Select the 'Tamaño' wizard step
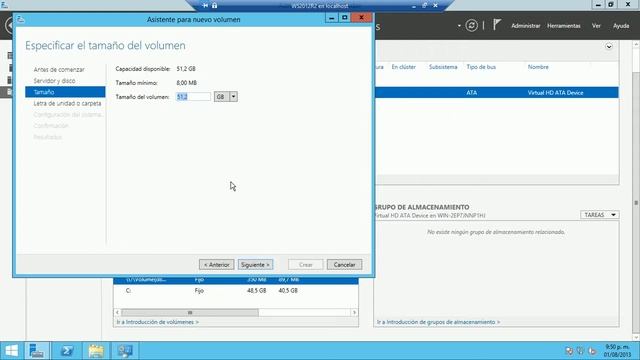Image resolution: width=640 pixels, height=360 pixels. point(65,92)
